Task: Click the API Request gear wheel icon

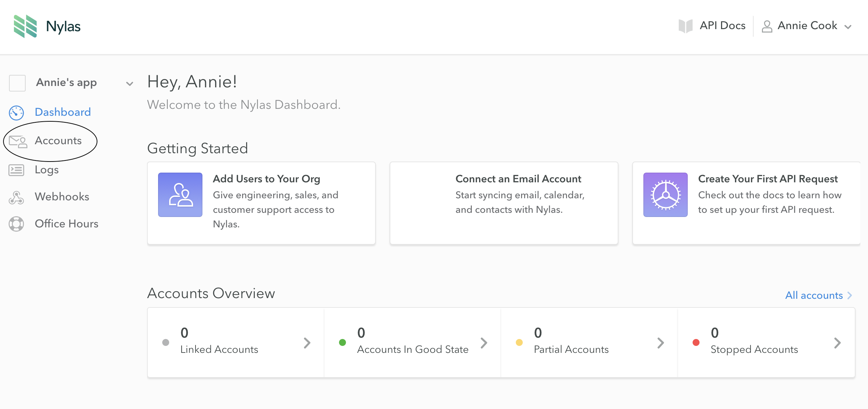Action: [666, 195]
